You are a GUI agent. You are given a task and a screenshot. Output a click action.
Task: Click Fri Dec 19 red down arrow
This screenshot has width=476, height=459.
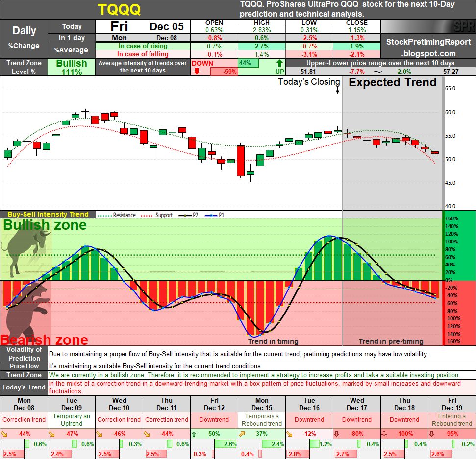point(432,434)
